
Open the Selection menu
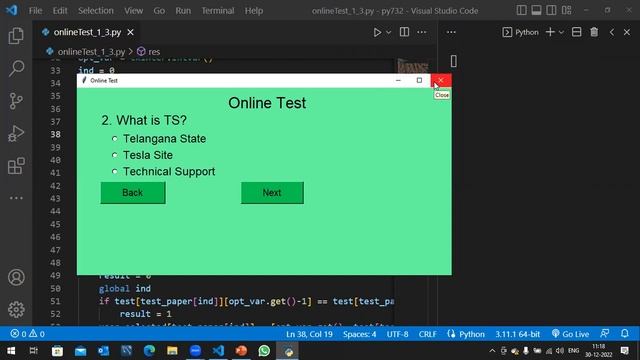click(x=96, y=11)
